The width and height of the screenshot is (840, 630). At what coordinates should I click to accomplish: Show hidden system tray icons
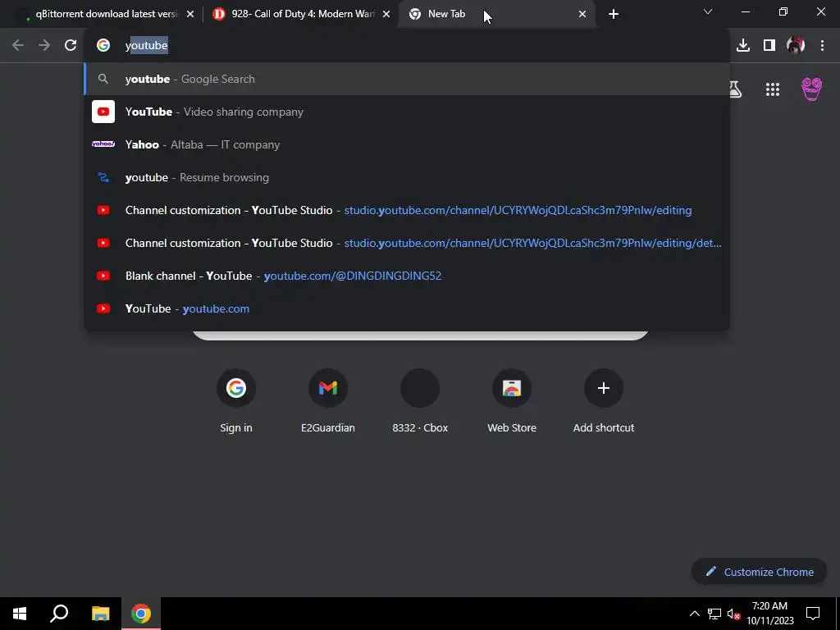(694, 614)
